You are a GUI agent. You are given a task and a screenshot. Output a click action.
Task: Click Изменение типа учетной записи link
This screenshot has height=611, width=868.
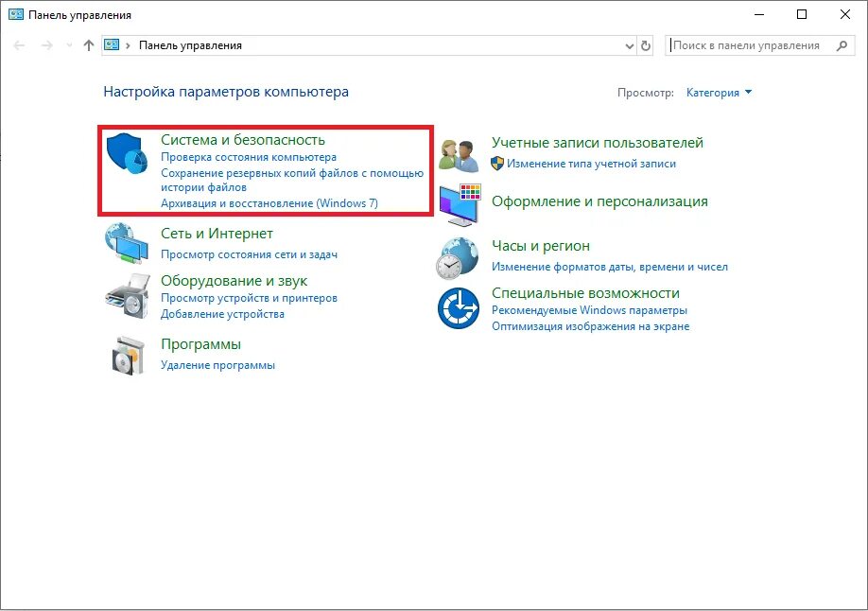coord(591,164)
